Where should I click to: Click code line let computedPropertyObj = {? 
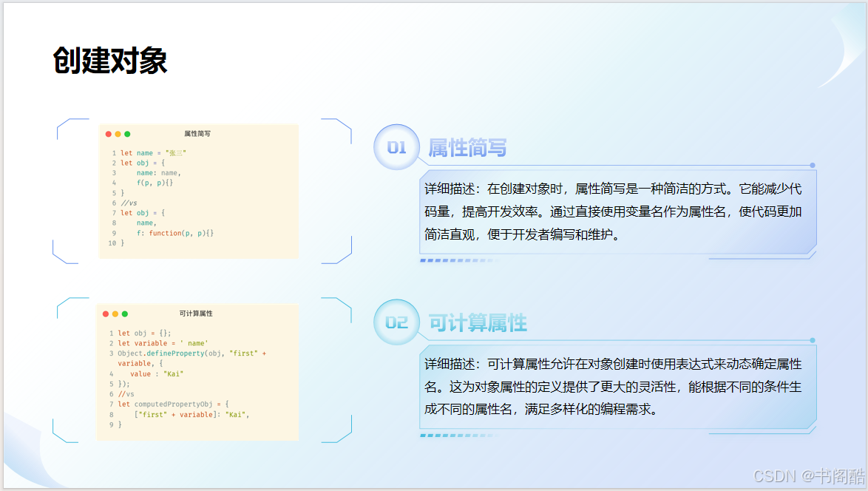[173, 404]
